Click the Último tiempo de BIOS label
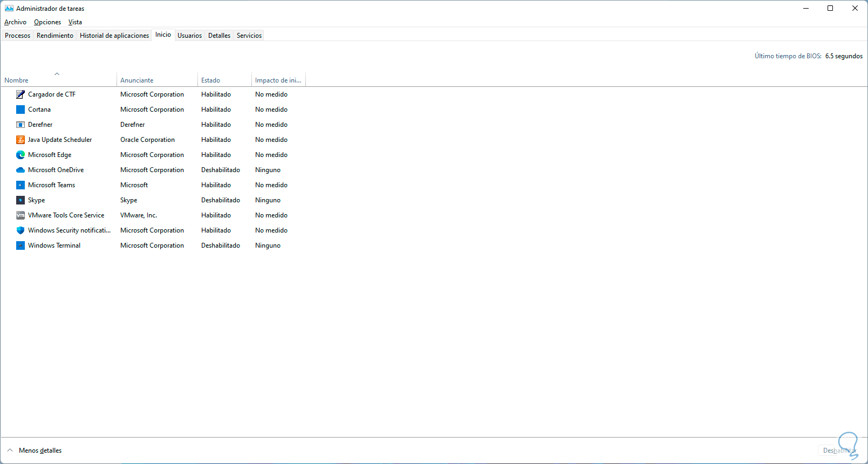This screenshot has height=464, width=868. coord(788,56)
